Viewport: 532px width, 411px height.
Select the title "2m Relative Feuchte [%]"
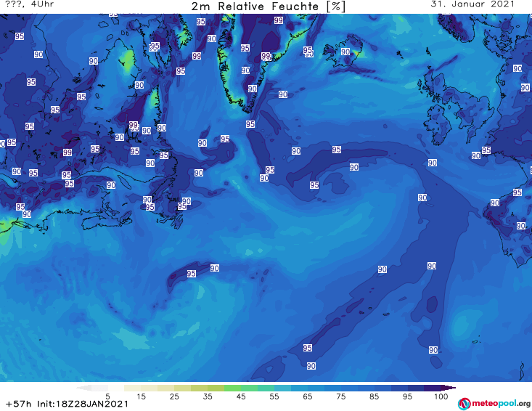coord(269,7)
